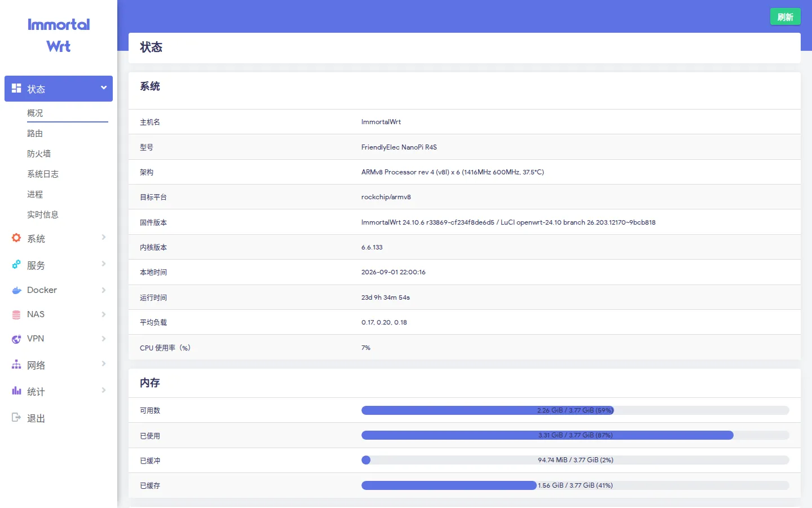The width and height of the screenshot is (812, 508).
Task: Click the 已使用 memory progress bar
Action: 575,435
